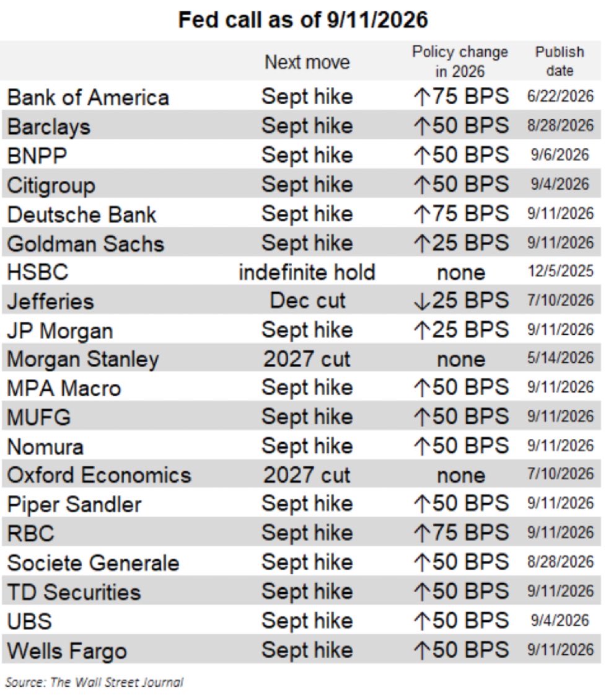This screenshot has width=611, height=700.
Task: Click Morgan Stanley's '2027 cut' cell
Action: point(307,359)
